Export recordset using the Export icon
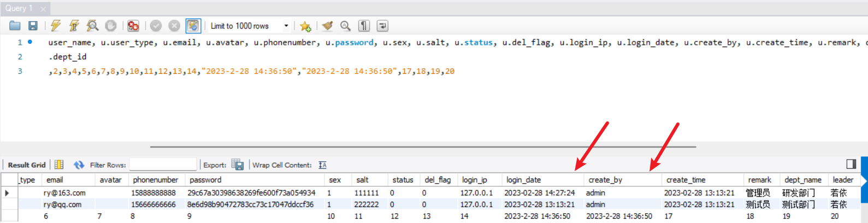The width and height of the screenshot is (868, 223). (237, 165)
